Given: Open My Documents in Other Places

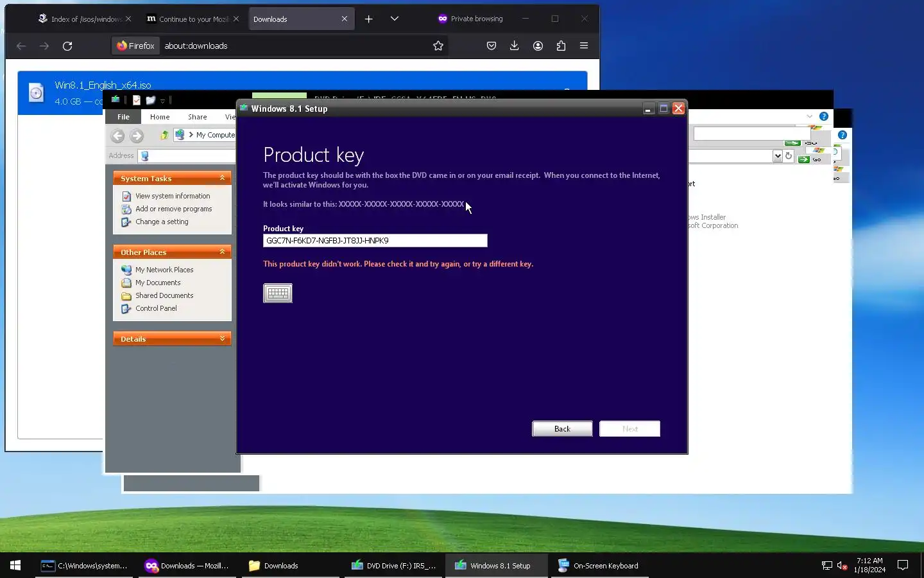Looking at the screenshot, I should (x=158, y=283).
